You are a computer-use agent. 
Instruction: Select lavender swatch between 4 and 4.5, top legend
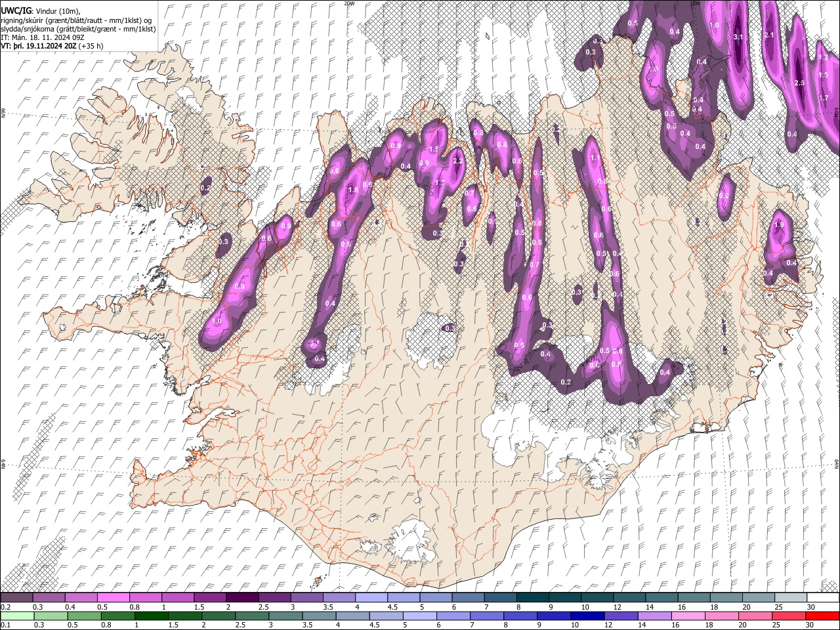click(x=371, y=597)
